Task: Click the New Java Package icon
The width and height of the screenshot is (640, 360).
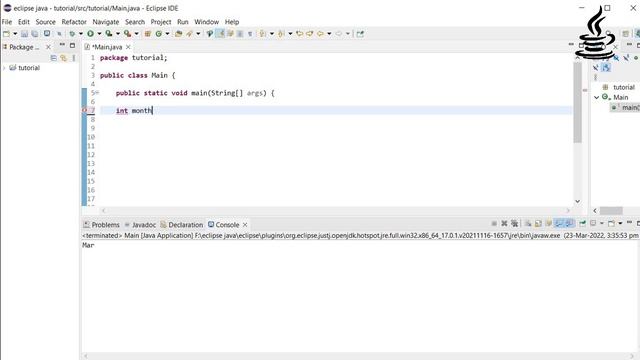Action: (x=147, y=34)
